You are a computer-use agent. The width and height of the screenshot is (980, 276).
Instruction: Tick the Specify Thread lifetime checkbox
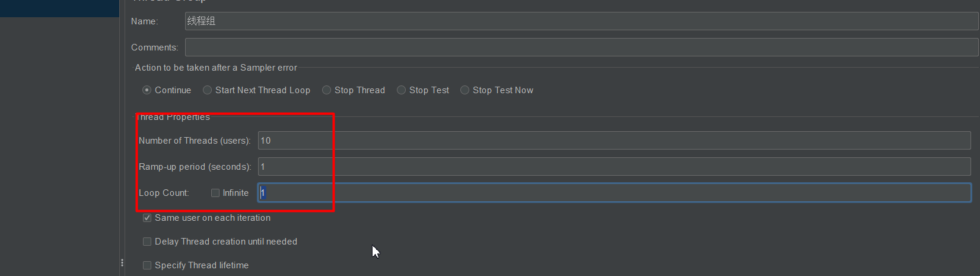click(147, 265)
